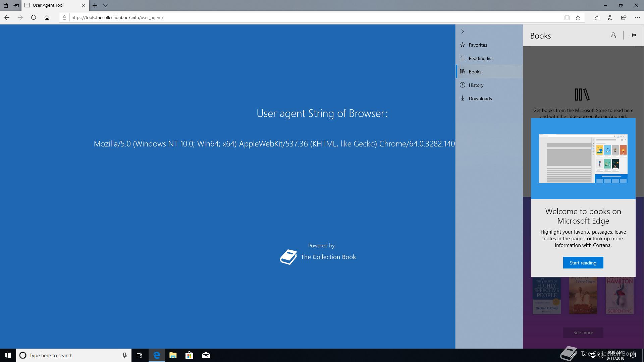Click The Collection Book logo icon

pos(288,257)
